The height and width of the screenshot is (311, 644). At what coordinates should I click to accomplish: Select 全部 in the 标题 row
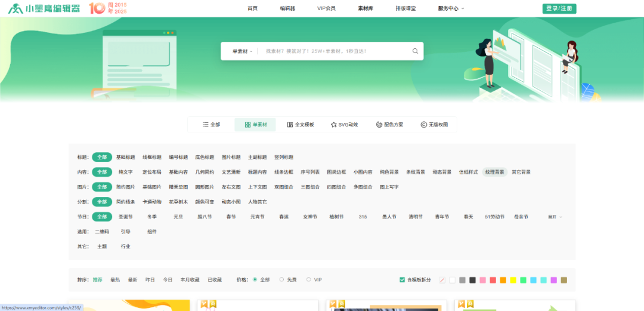[102, 157]
